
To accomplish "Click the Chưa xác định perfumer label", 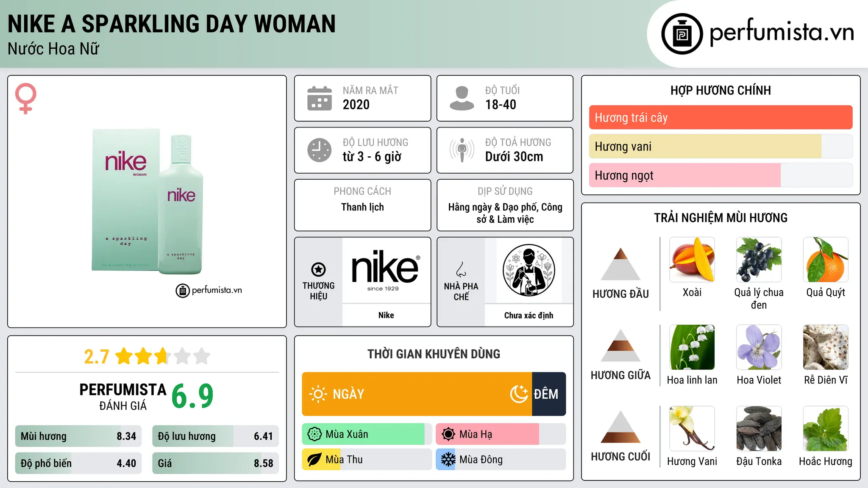I will pyautogui.click(x=529, y=315).
